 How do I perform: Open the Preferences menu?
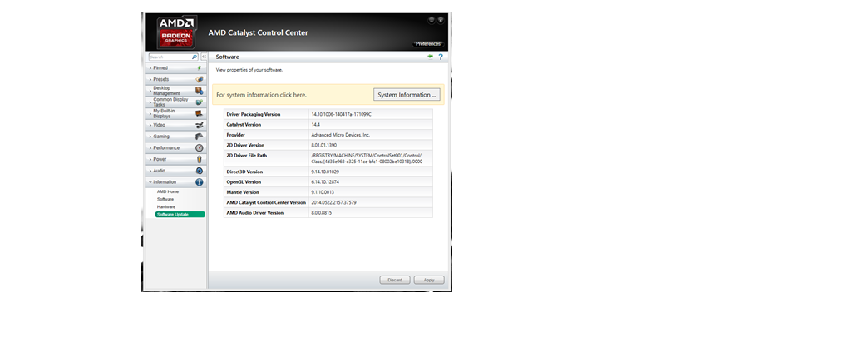(428, 44)
